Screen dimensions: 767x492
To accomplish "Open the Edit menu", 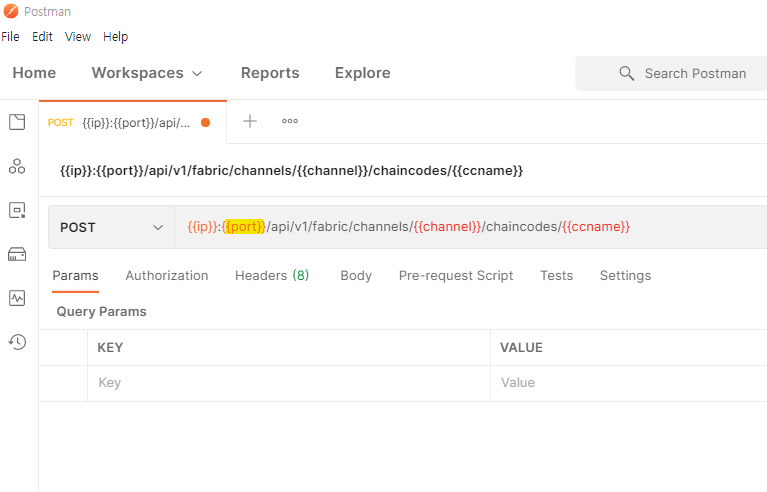I will coord(42,37).
